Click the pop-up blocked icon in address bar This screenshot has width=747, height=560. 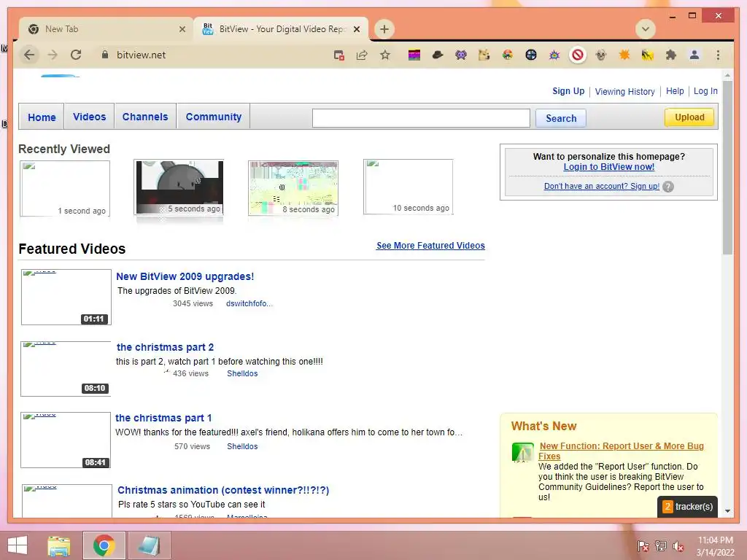(x=338, y=55)
